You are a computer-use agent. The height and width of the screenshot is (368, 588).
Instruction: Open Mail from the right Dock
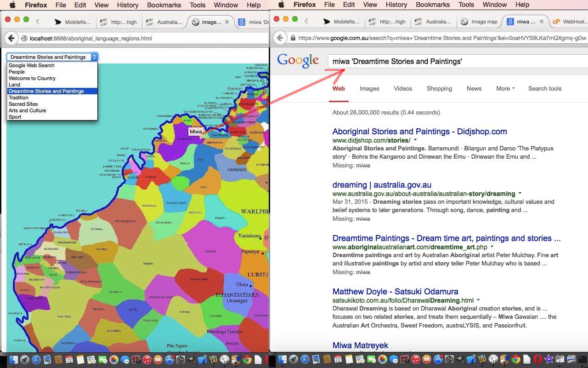click(x=316, y=359)
